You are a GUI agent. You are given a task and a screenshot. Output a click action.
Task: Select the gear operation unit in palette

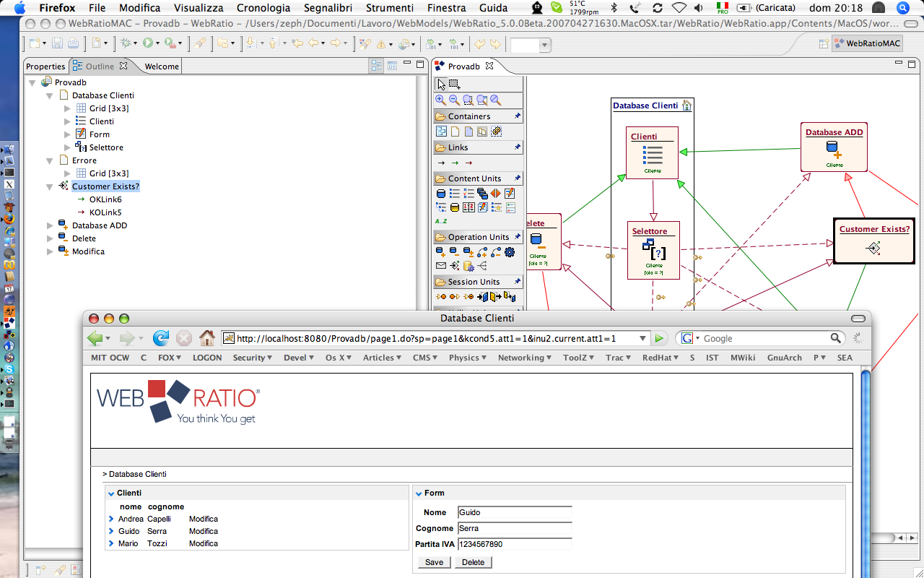coord(510,252)
